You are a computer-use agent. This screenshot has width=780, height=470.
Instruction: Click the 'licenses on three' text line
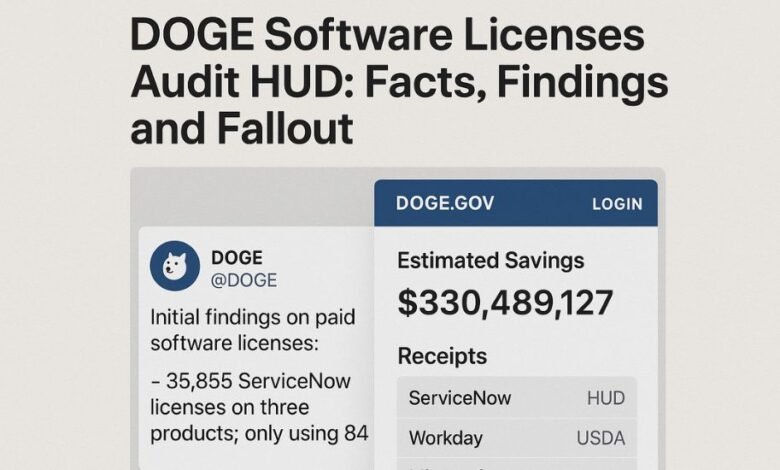pos(229,407)
